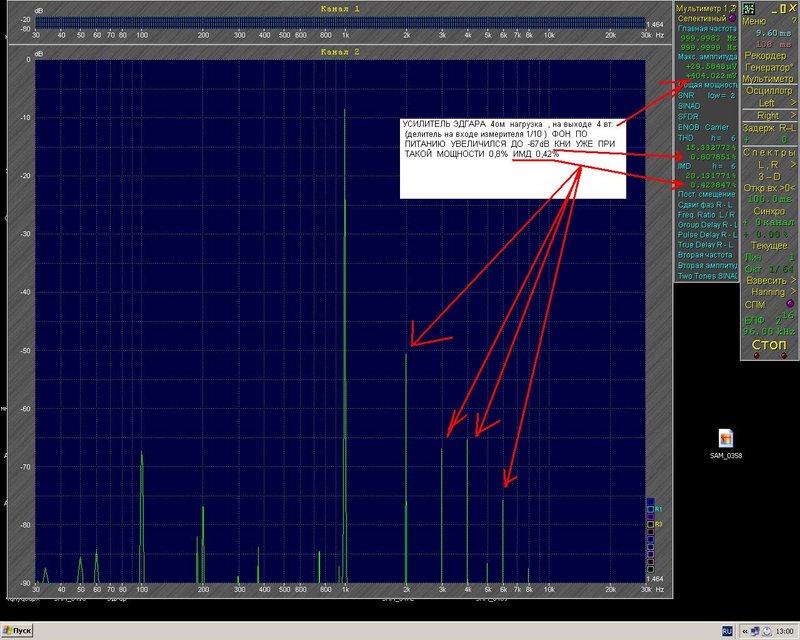Click the SNR row in the multimeter
The image size is (800, 640).
pos(707,95)
